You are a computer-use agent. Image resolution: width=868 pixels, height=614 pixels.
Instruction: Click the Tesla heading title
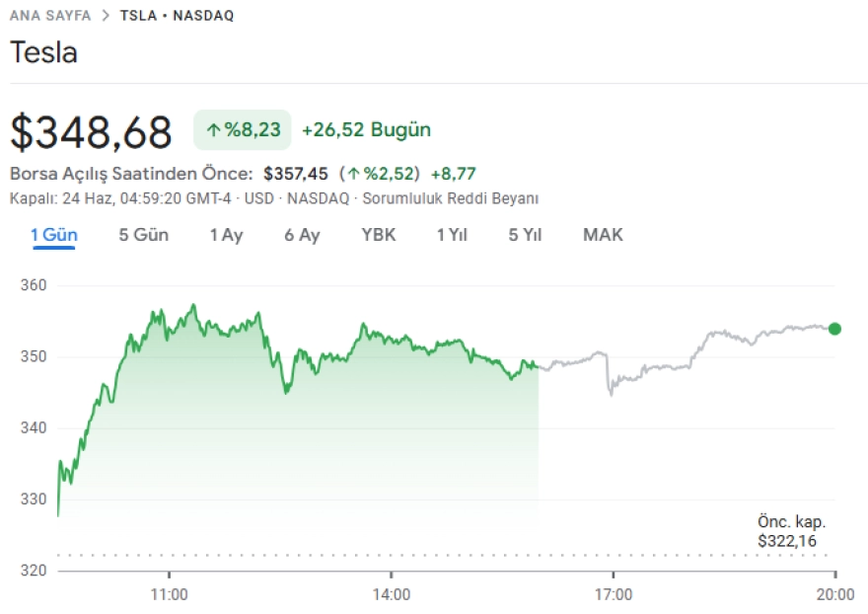click(43, 52)
